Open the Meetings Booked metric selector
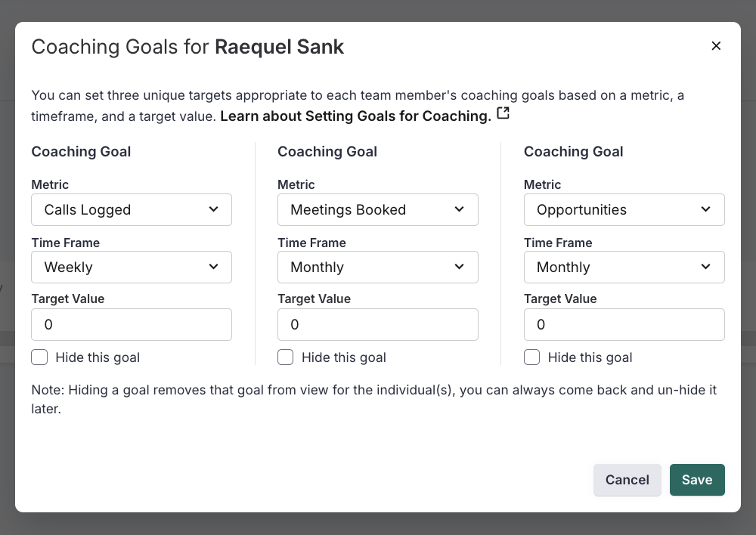The width and height of the screenshot is (756, 535). point(378,209)
